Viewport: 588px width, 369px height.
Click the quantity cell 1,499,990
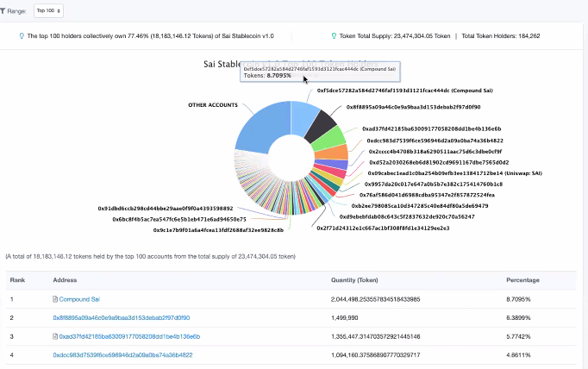coord(344,317)
